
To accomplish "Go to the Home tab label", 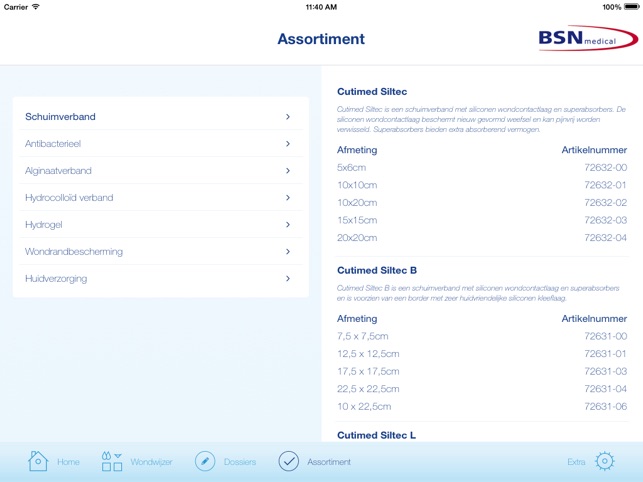I will [68, 462].
